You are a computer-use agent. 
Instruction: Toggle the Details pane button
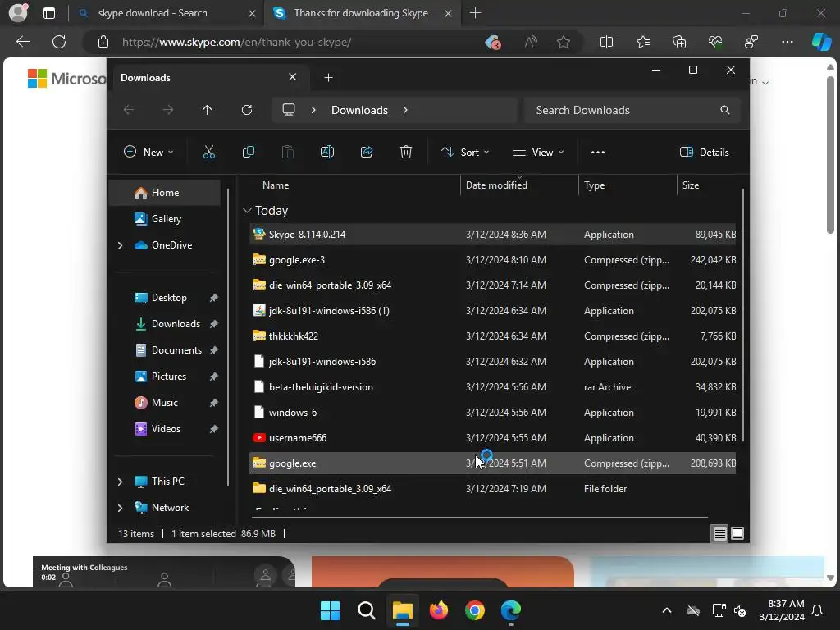tap(705, 152)
